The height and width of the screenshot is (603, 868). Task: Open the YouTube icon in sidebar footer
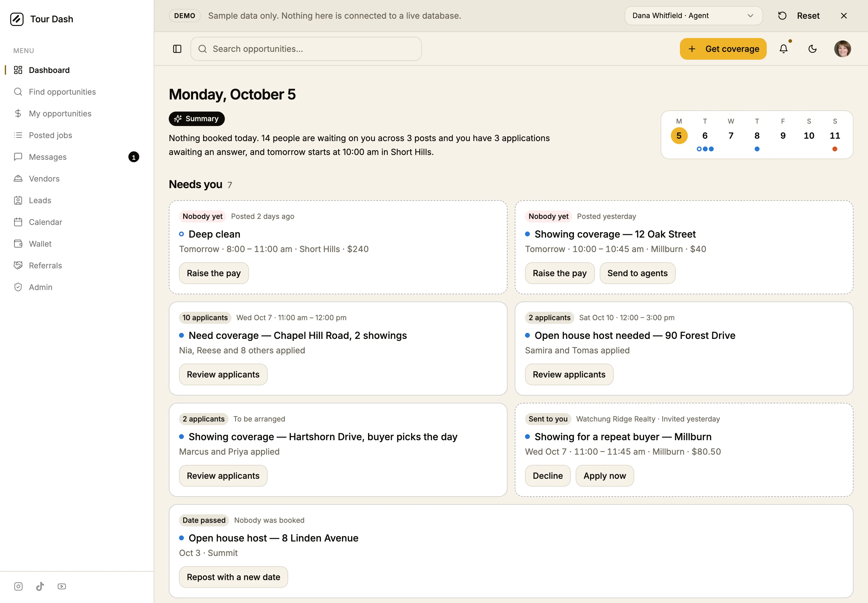coord(62,586)
